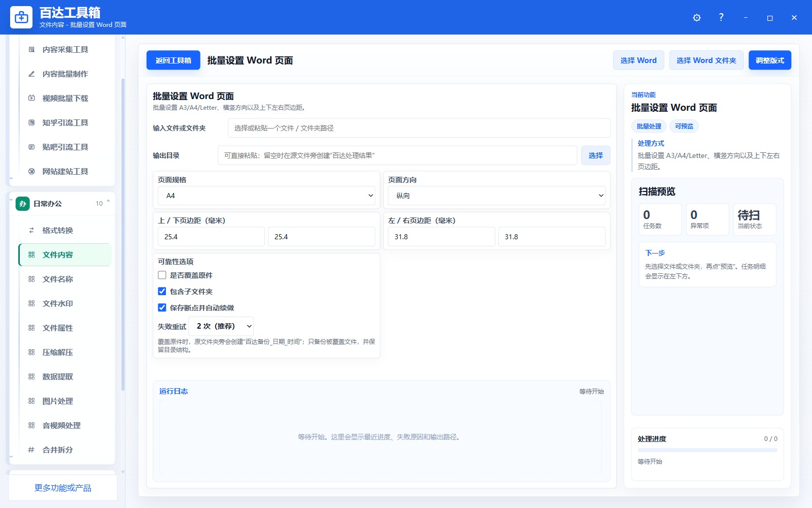Screen dimensions: 812x508
Task: Click the 调整版式 button
Action: tap(770, 60)
